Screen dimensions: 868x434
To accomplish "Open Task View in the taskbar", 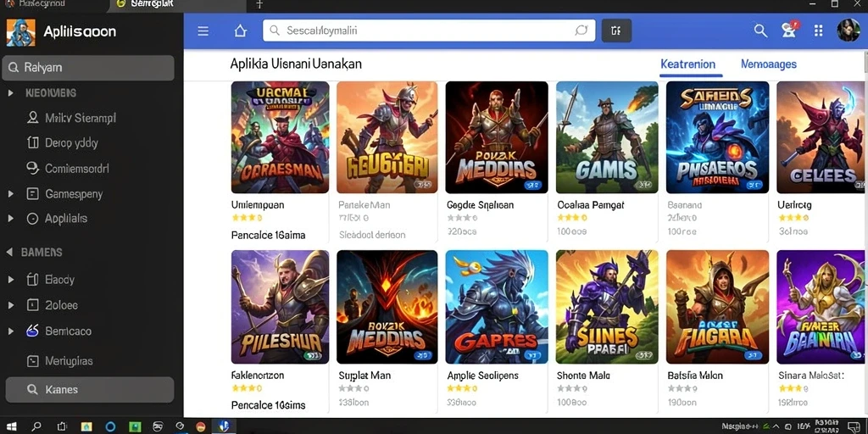I will [62, 427].
